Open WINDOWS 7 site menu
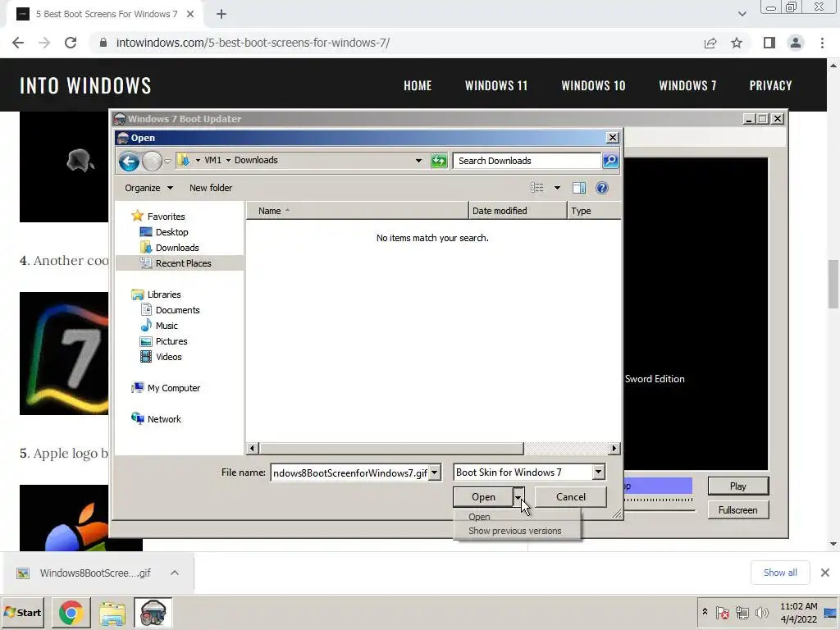Screen dimensions: 840x630 coord(687,85)
